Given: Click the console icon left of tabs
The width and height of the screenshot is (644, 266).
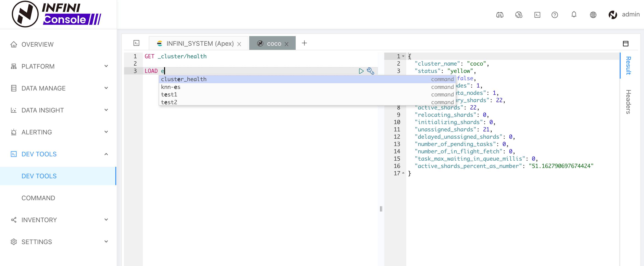Looking at the screenshot, I should tap(136, 43).
